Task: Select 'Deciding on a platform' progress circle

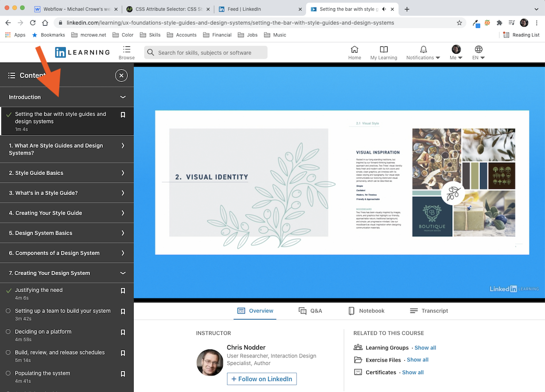Action: click(8, 331)
